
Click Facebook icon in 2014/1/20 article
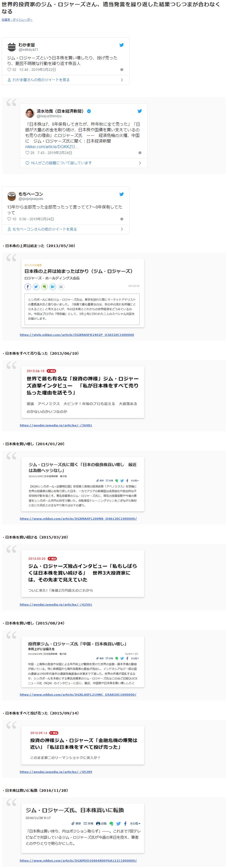coord(127,481)
